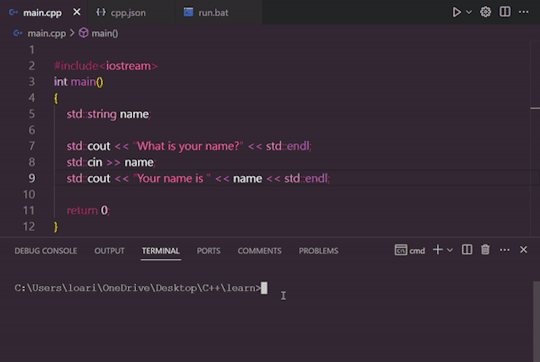Viewport: 540px width, 362px height.
Task: Expand the terminal launch profile dropdown
Action: pos(450,250)
